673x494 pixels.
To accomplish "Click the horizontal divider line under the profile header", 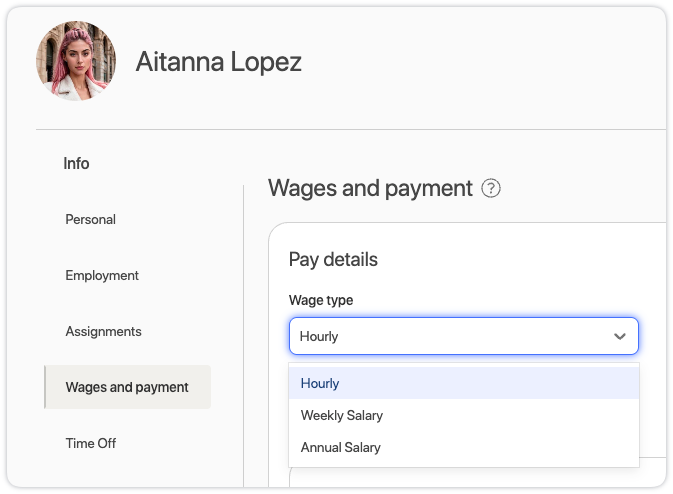I will (350, 130).
